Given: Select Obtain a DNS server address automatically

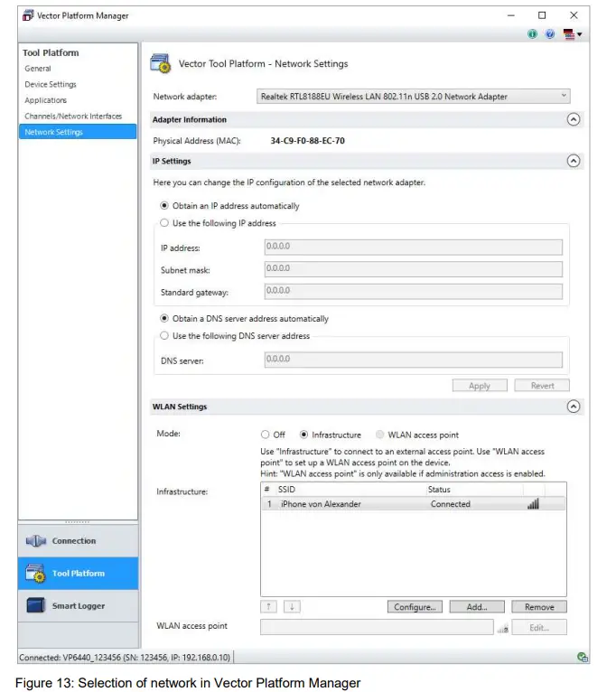Looking at the screenshot, I should click(x=164, y=318).
